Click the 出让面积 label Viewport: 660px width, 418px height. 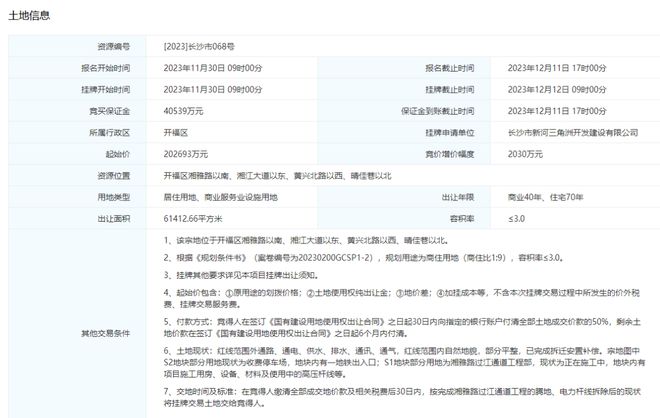point(114,218)
